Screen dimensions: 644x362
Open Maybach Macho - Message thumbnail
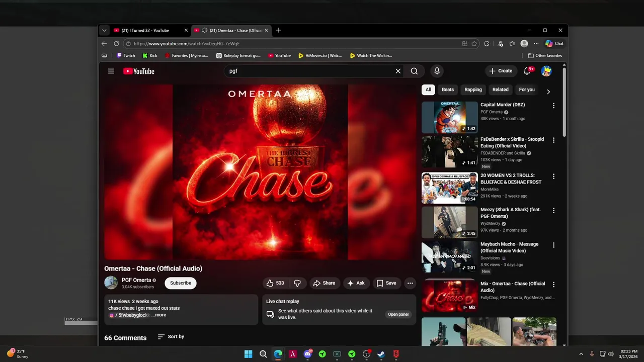[x=450, y=257]
